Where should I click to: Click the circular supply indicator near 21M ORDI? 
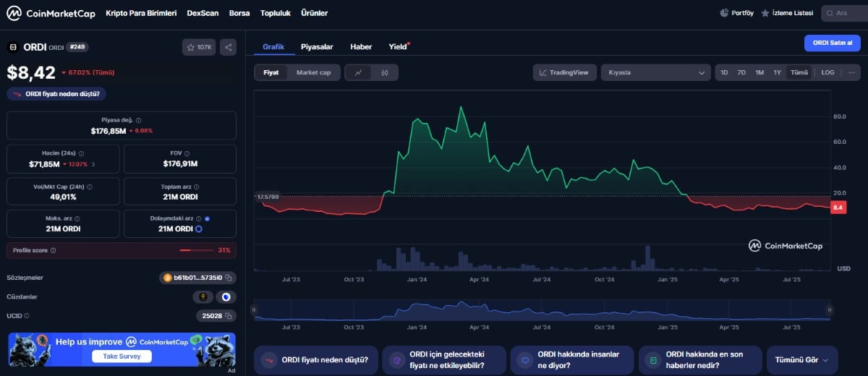pos(198,228)
